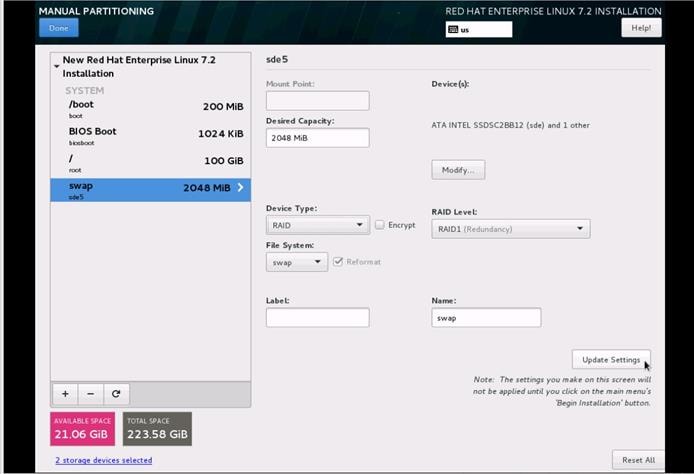Select the / root partition entry
The image size is (694, 474).
pos(150,163)
